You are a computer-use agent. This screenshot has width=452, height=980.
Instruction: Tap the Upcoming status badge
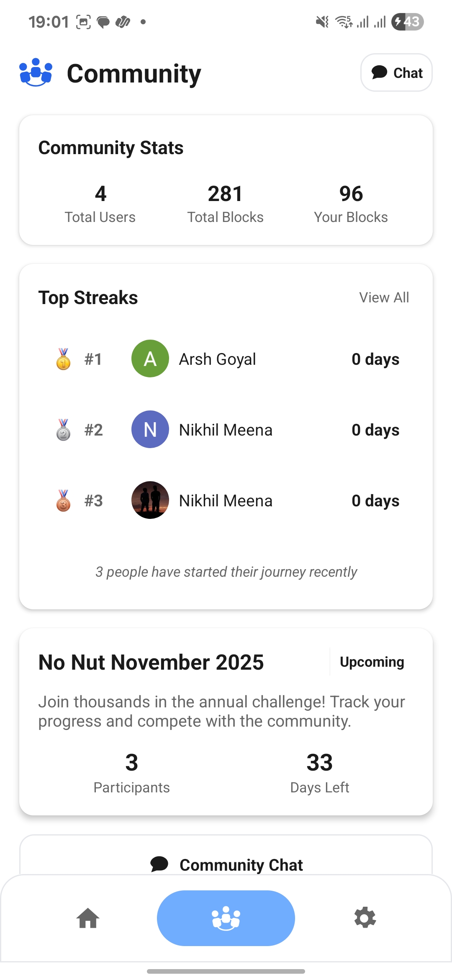(x=372, y=662)
